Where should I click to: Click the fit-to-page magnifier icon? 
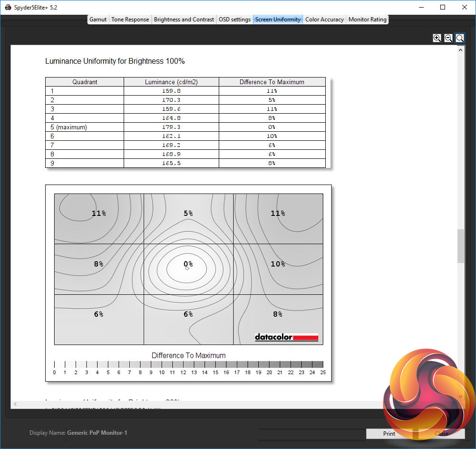tap(460, 38)
